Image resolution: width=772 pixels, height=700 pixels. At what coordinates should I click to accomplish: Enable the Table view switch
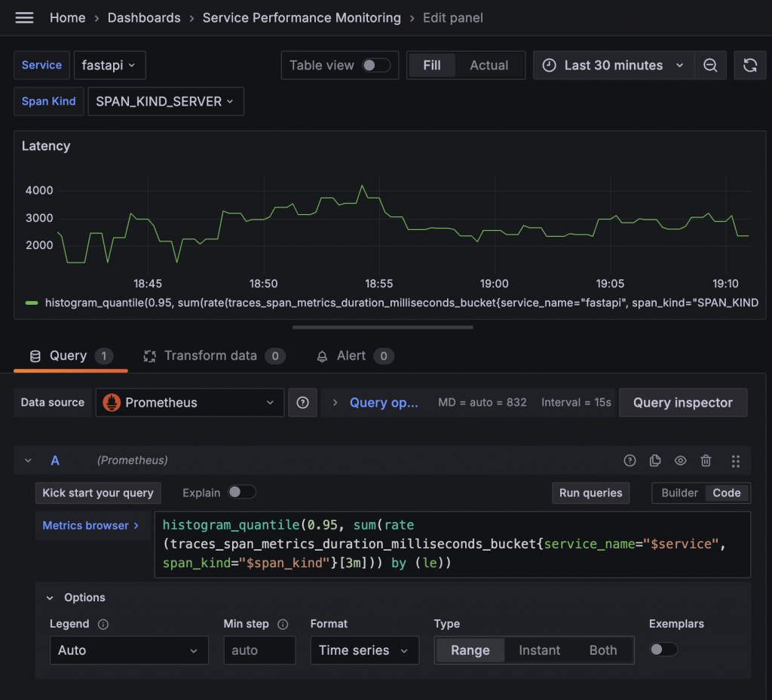pos(376,66)
